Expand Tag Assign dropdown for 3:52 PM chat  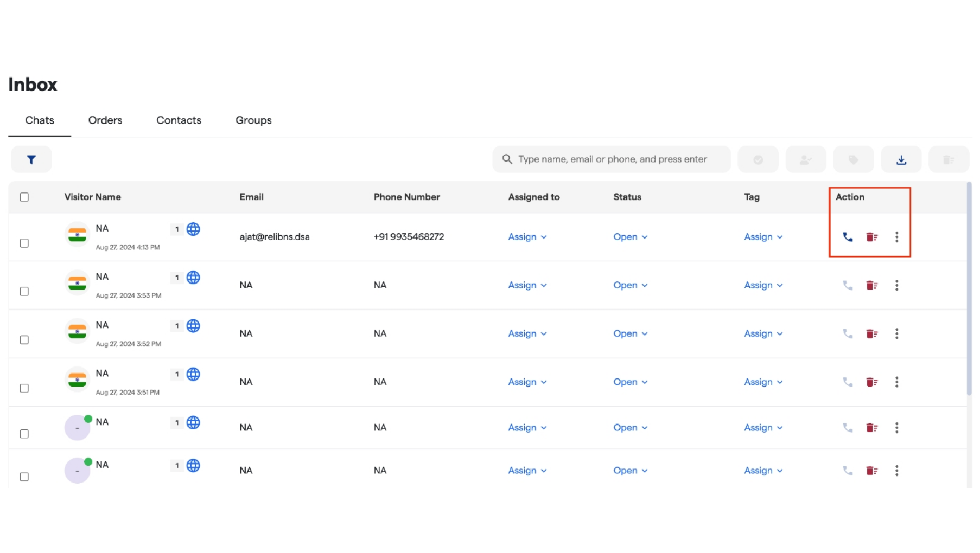click(x=763, y=334)
